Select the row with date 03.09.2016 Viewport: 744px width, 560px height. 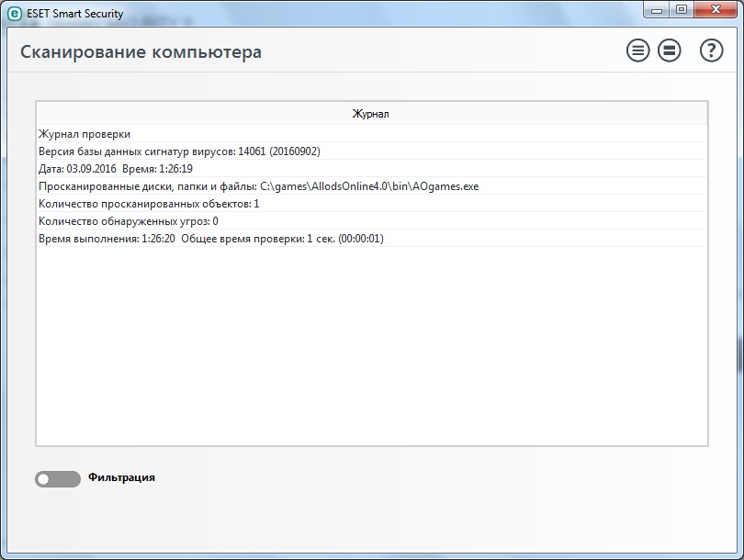point(116,169)
